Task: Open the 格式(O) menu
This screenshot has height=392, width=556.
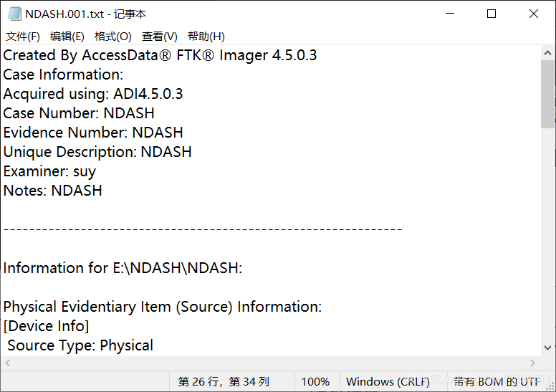Action: tap(112, 36)
